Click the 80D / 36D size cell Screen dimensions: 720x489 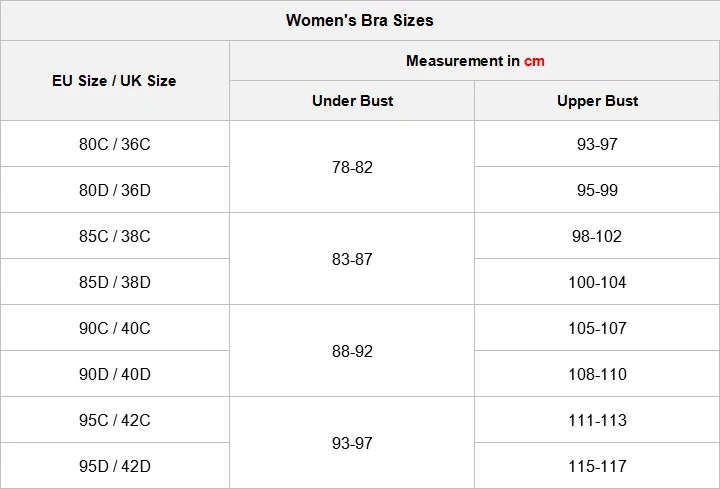click(x=114, y=190)
